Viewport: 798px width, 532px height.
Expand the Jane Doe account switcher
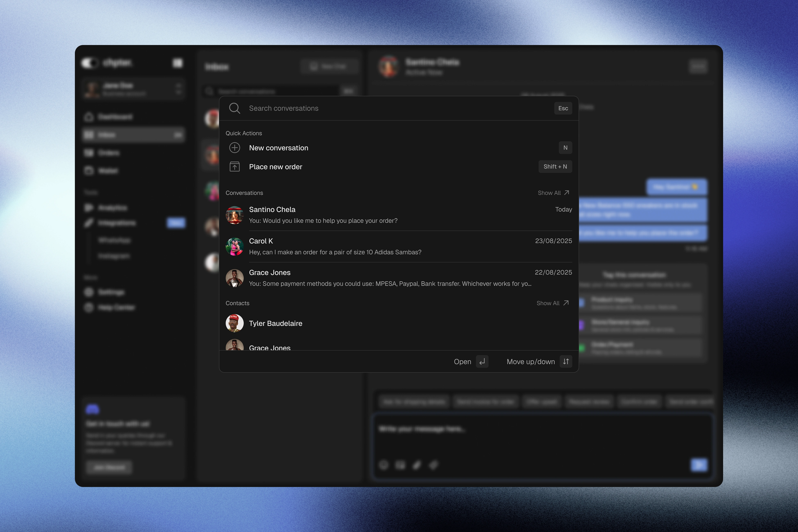pyautogui.click(x=178, y=89)
